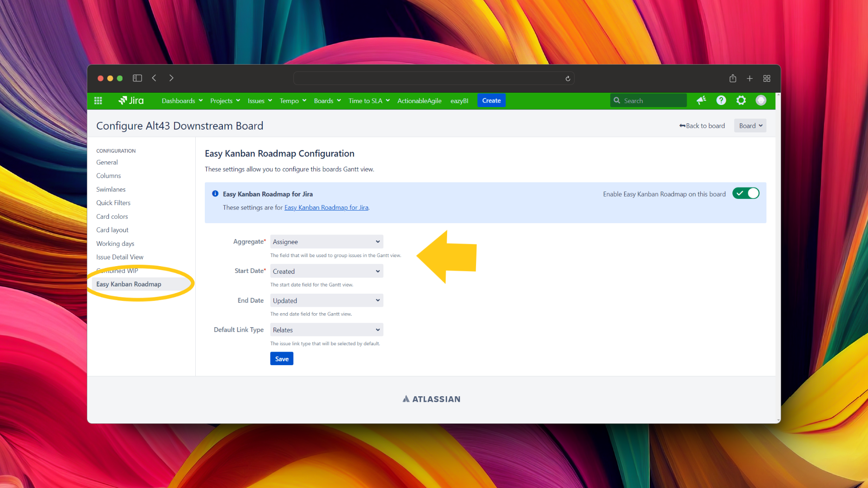Open the End Date dropdown showing Updated
This screenshot has height=488, width=868.
(x=326, y=300)
